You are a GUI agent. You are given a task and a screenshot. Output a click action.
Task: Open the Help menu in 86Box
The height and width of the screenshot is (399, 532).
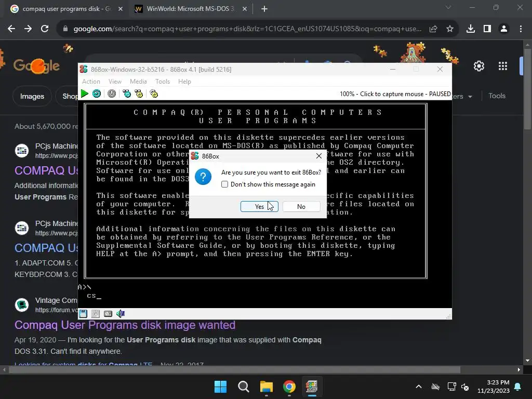pyautogui.click(x=184, y=82)
